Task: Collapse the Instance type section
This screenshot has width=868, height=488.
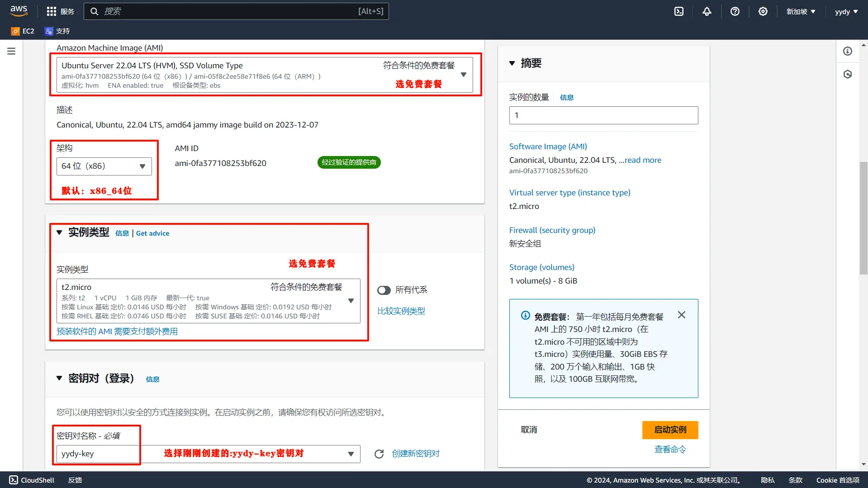Action: (x=59, y=232)
